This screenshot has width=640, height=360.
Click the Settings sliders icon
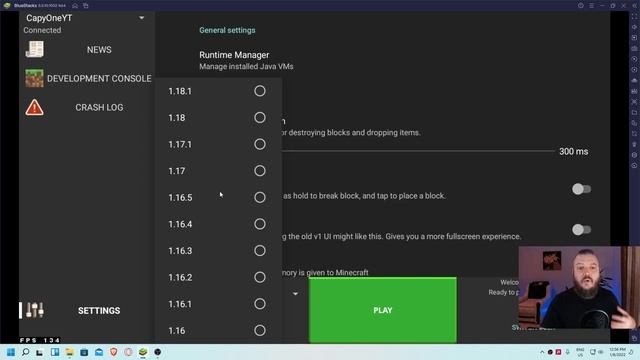pos(35,310)
